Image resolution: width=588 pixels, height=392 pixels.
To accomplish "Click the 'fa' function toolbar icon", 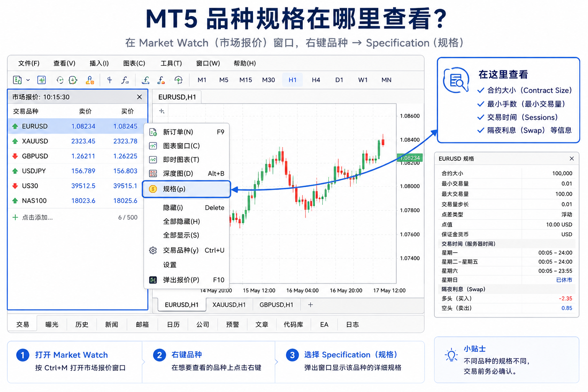I will coord(125,80).
